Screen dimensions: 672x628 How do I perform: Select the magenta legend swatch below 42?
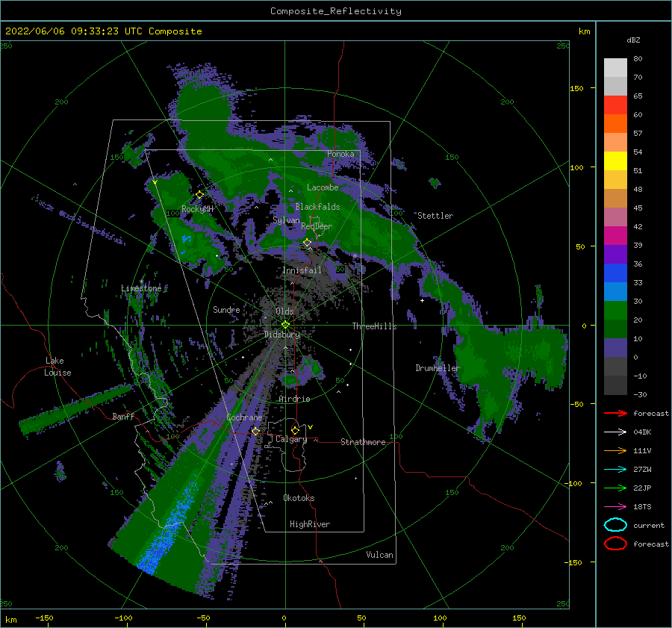(x=615, y=236)
